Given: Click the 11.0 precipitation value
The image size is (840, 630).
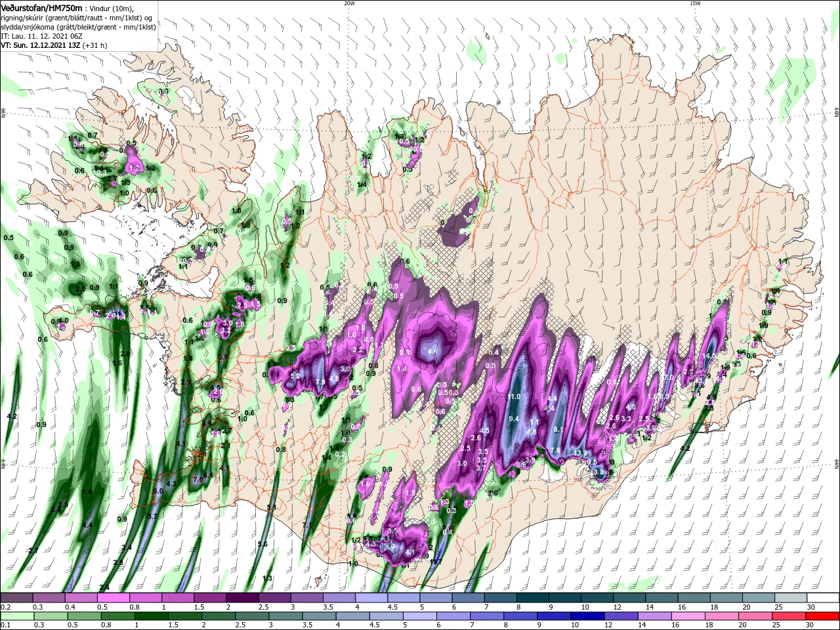Looking at the screenshot, I should 513,396.
